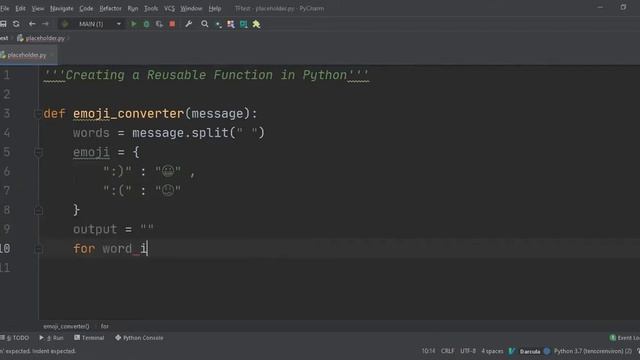Click the fold marker on line 10
The height and width of the screenshot is (360, 640).
tap(38, 249)
